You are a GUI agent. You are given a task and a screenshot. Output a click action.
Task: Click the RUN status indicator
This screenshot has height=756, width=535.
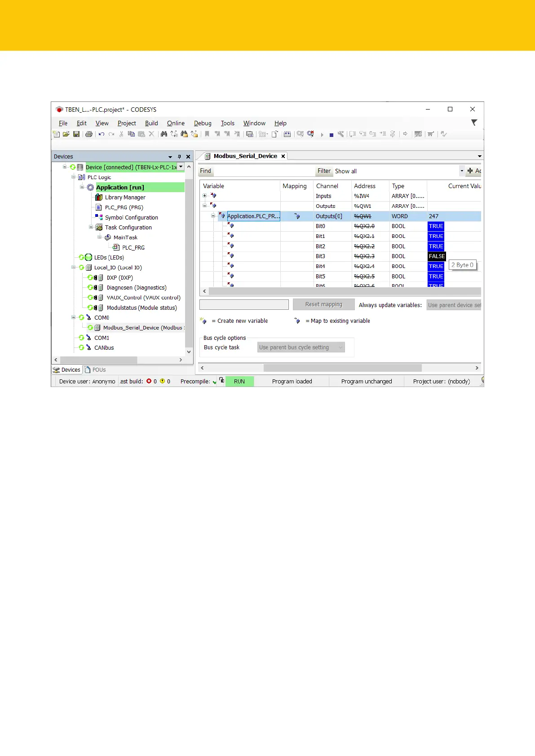pos(239,381)
